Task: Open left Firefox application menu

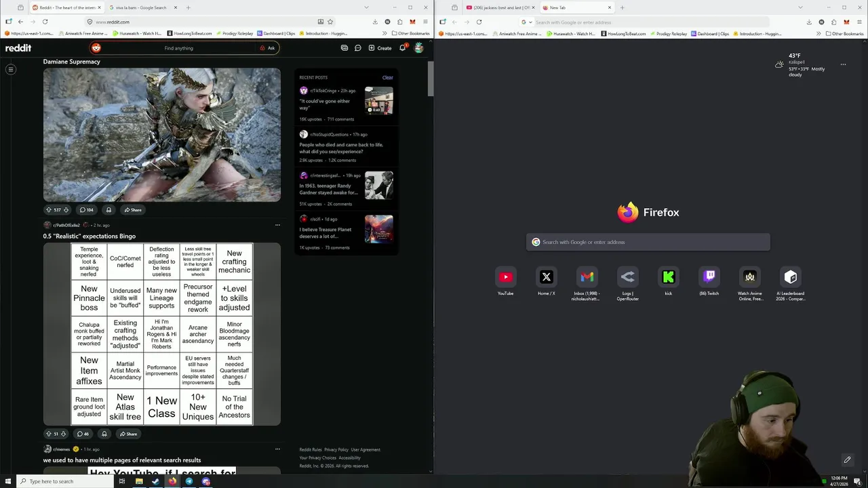Action: (x=425, y=22)
